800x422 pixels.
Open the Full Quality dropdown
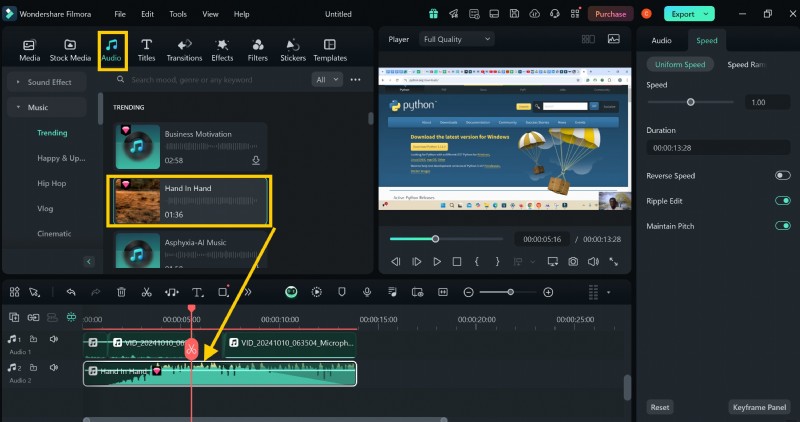pyautogui.click(x=457, y=39)
